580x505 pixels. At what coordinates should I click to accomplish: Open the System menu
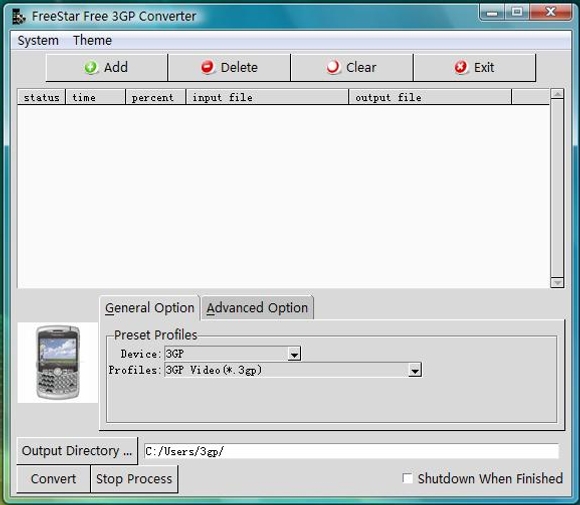pos(38,40)
